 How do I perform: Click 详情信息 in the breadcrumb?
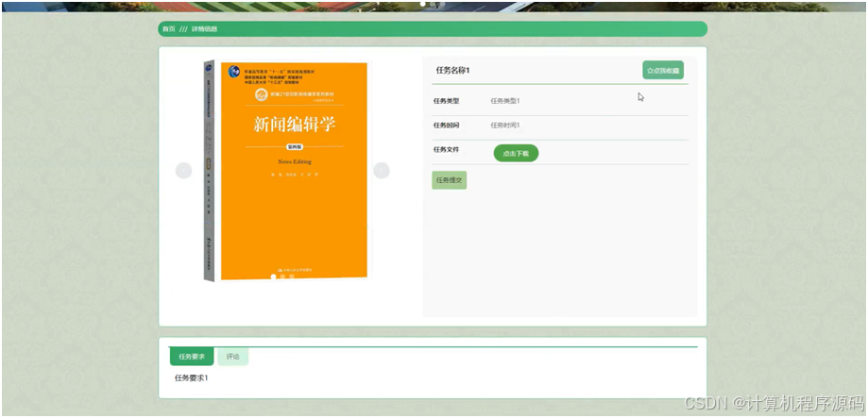tap(204, 28)
